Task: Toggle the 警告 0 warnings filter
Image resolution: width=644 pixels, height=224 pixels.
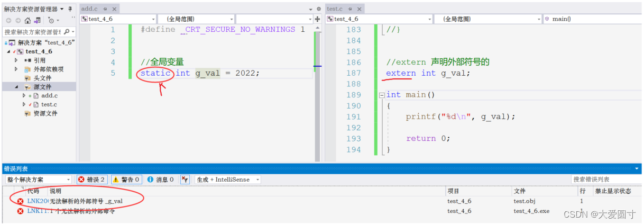Action: pyautogui.click(x=126, y=180)
